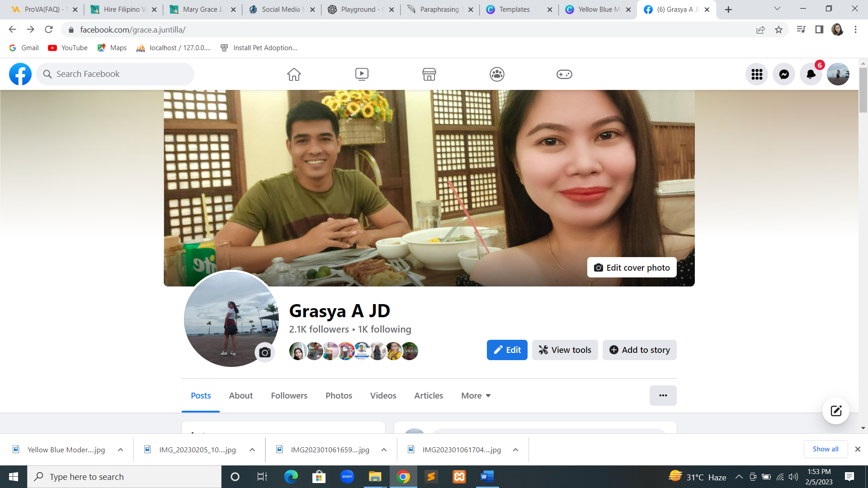Click the Add to story button
Screen dimensions: 868x488
[639, 350]
